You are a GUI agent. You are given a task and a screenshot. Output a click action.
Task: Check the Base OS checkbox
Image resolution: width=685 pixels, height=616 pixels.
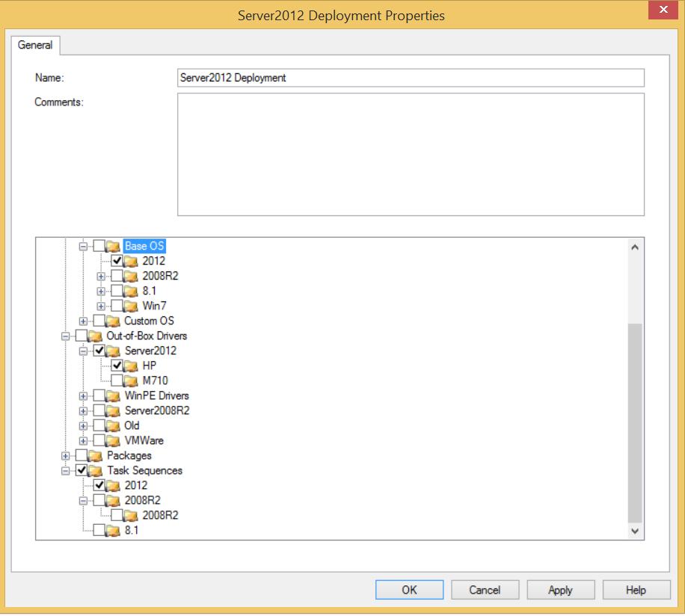(x=99, y=246)
